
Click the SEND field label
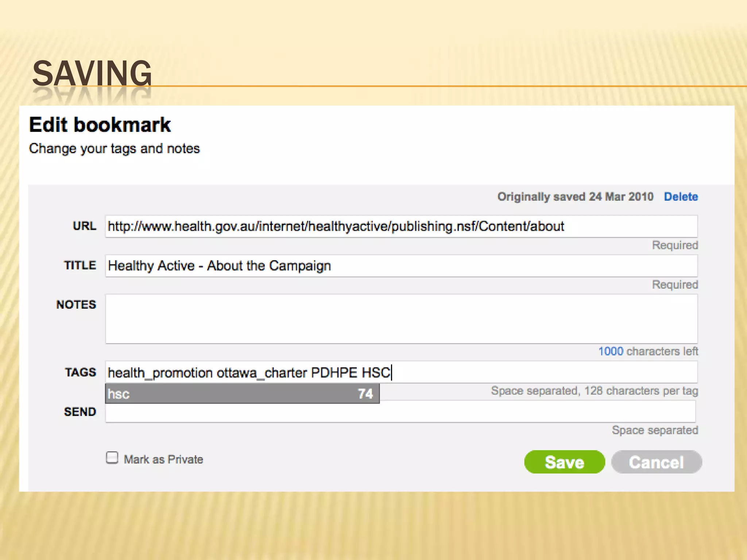click(x=80, y=412)
